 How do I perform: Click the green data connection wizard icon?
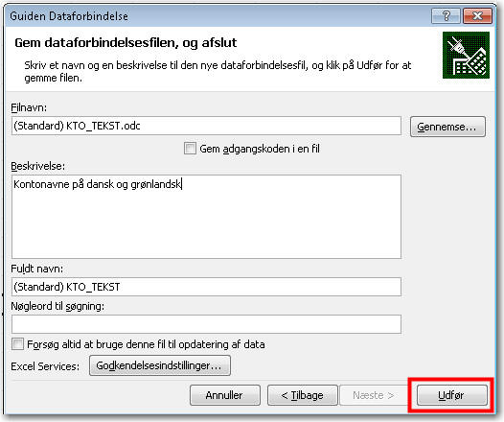[x=466, y=55]
